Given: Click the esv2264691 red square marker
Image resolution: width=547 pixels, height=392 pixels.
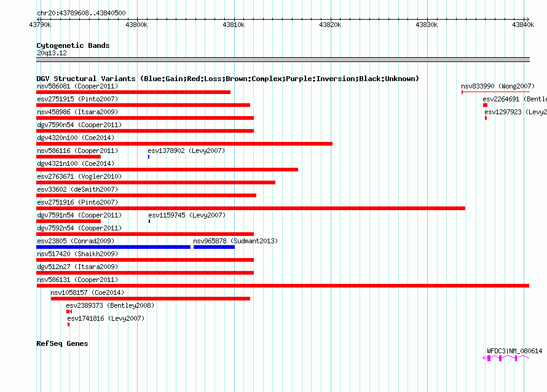Looking at the screenshot, I should 486,105.
